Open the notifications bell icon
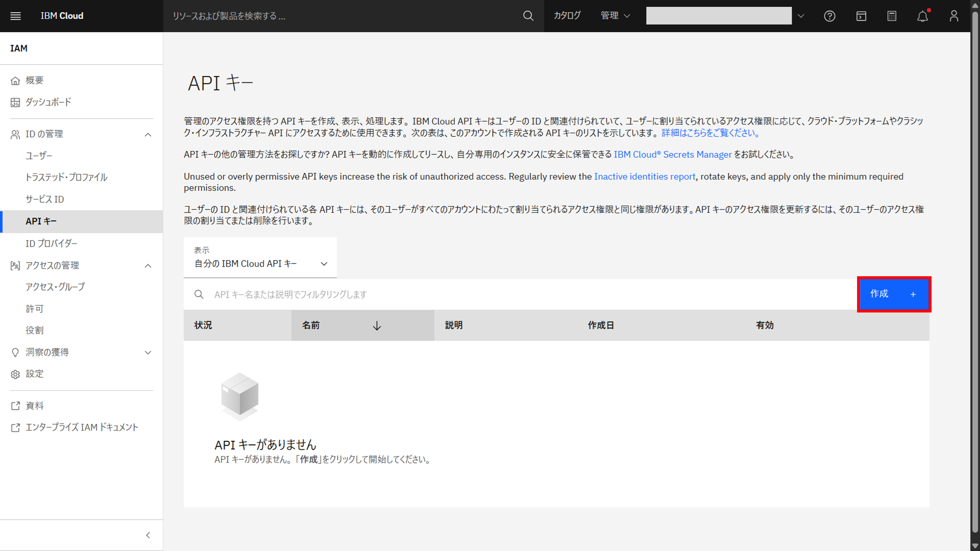 point(922,16)
